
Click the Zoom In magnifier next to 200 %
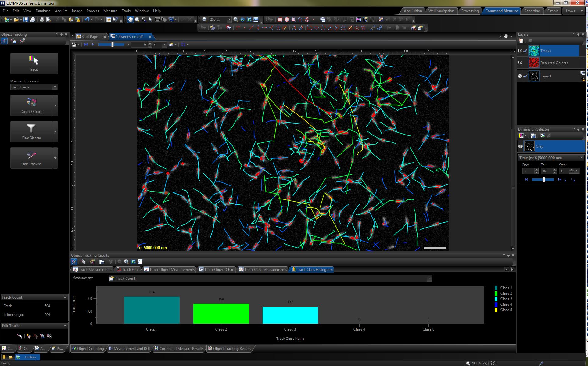(x=236, y=20)
